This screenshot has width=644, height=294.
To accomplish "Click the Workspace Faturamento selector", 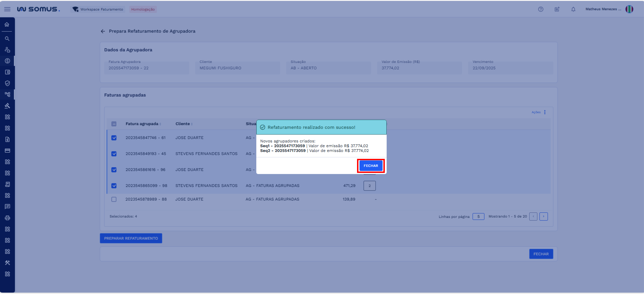I will click(x=98, y=9).
